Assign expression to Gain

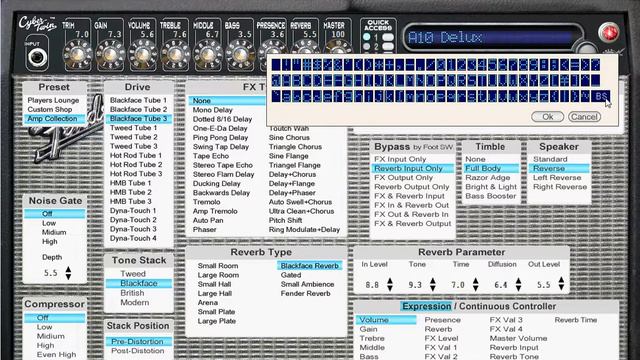click(x=369, y=329)
